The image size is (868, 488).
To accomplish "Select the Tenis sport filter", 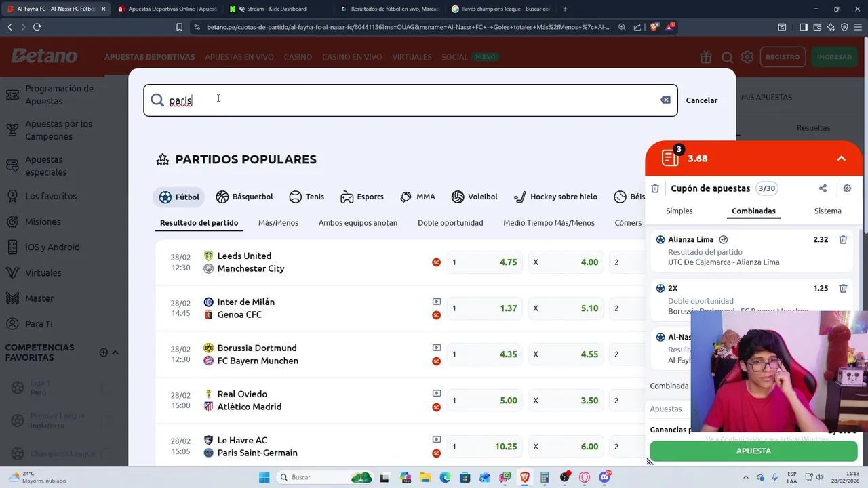I will click(307, 197).
